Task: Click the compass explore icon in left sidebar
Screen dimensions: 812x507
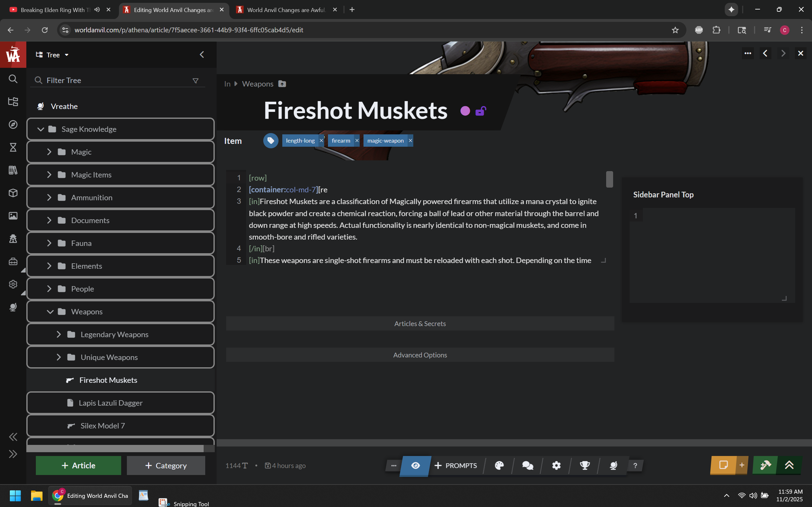Action: [x=13, y=125]
